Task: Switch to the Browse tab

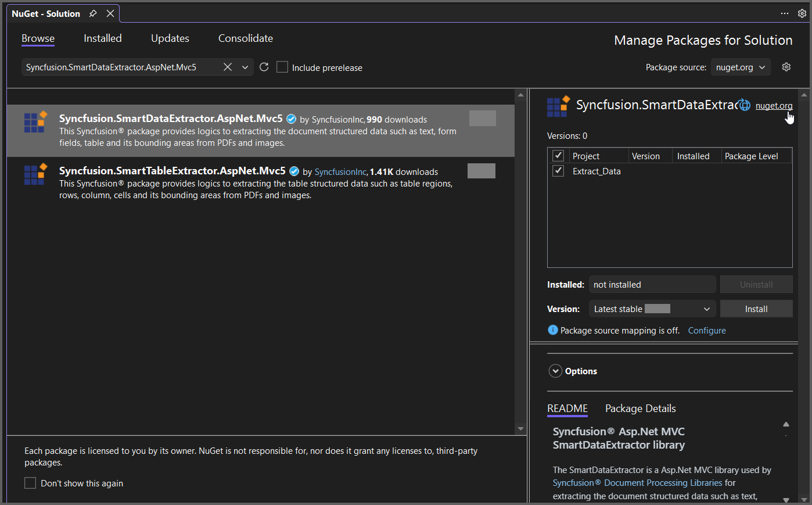Action: pyautogui.click(x=38, y=38)
